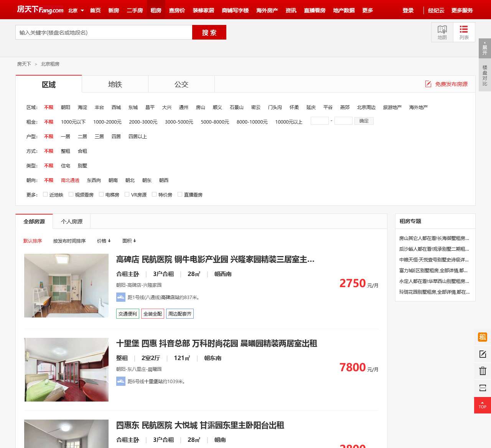Click the maximum rent input box

click(343, 121)
